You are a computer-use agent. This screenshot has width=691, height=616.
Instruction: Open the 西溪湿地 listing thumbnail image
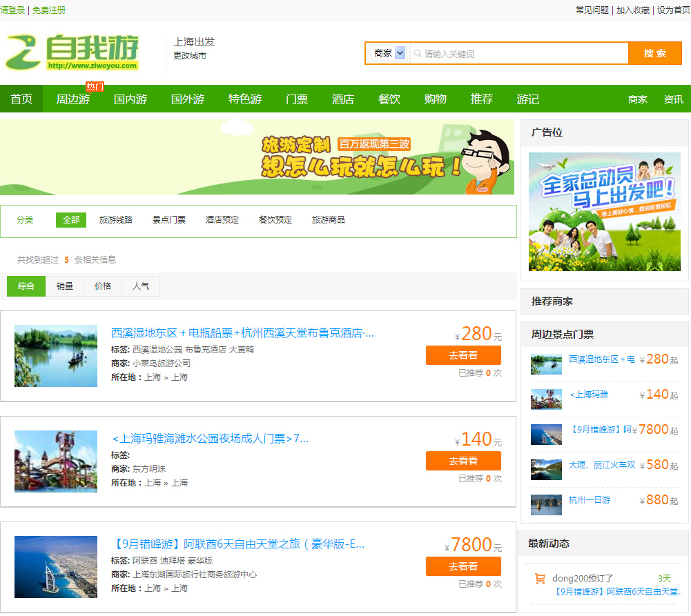[56, 356]
